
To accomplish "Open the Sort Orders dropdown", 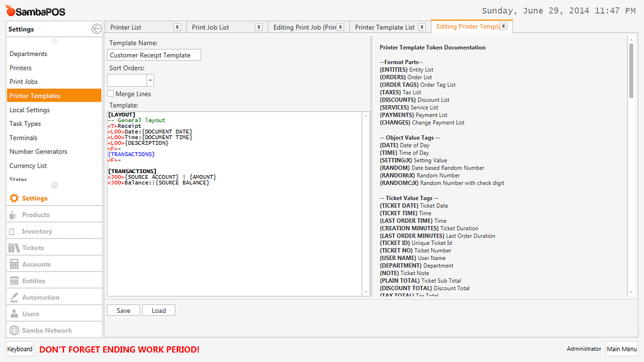I will 150,80.
